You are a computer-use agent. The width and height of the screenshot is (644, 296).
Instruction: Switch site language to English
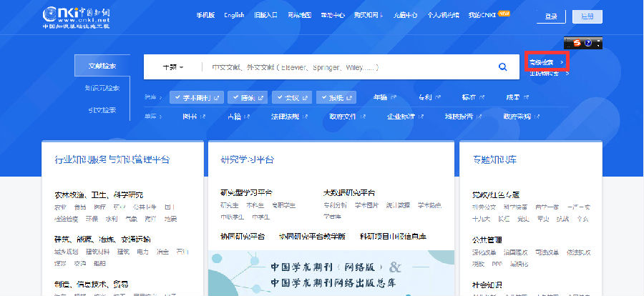234,15
